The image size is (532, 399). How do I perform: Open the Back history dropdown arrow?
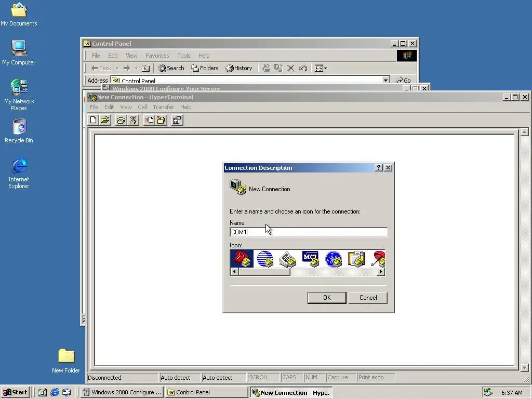[x=117, y=68]
